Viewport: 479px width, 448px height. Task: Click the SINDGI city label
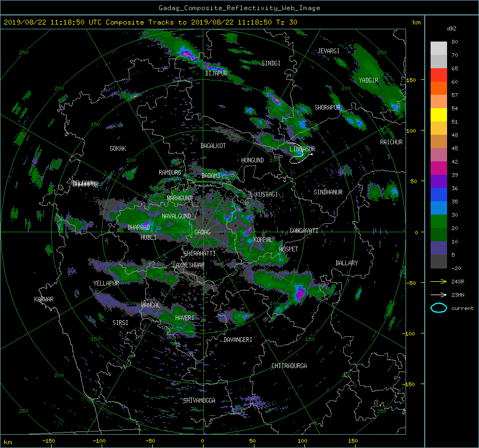271,63
